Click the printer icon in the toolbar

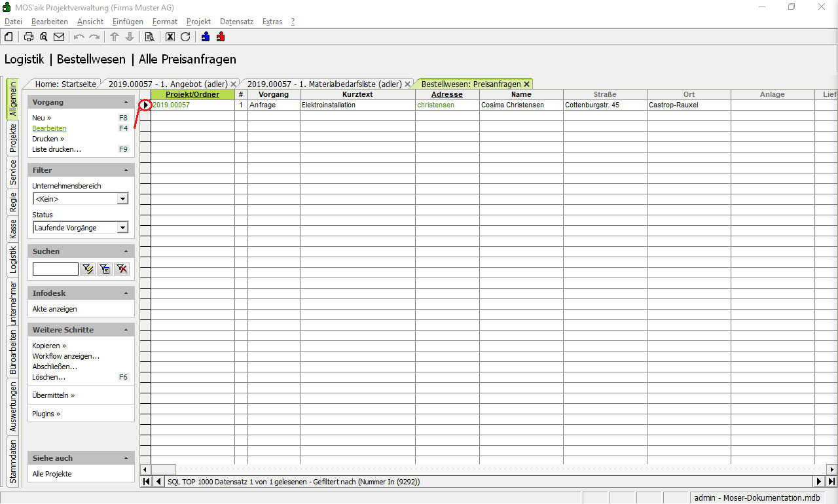(x=29, y=37)
